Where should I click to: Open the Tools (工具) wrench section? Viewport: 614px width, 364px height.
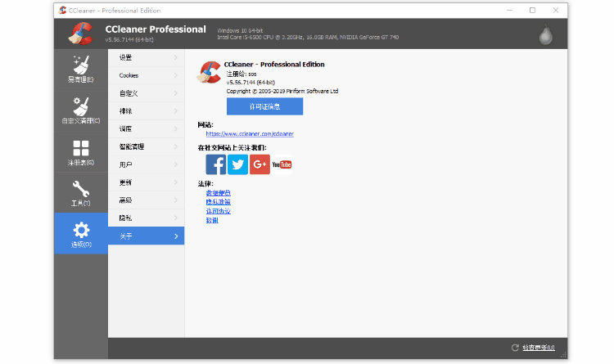81,193
